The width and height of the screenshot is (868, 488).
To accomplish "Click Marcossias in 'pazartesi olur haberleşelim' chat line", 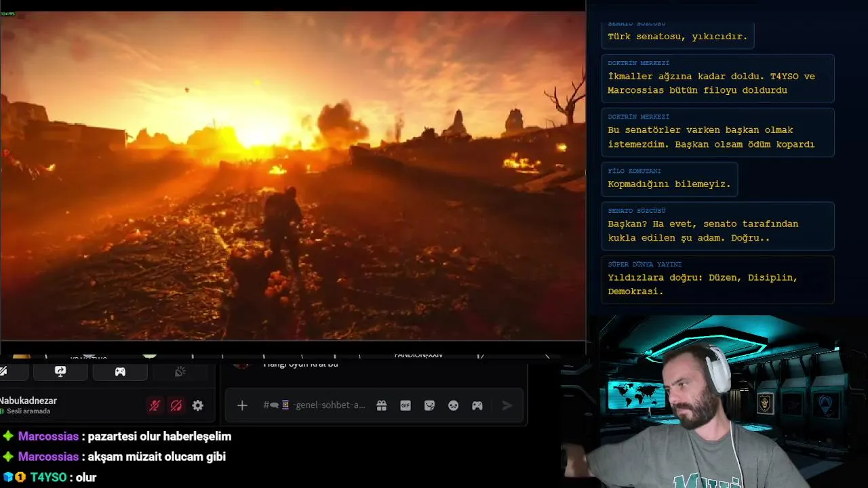I will click(48, 436).
